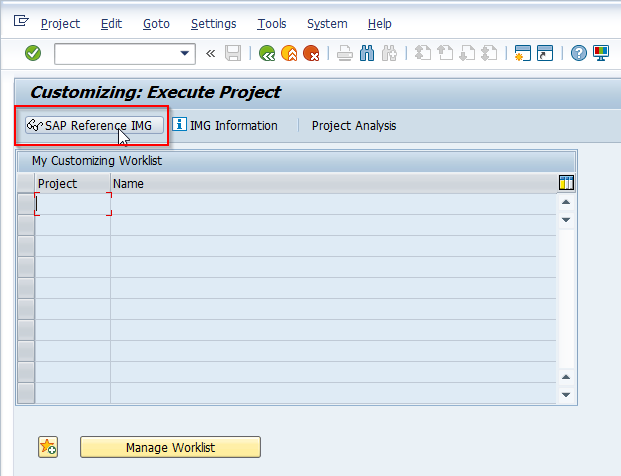The width and height of the screenshot is (621, 476).
Task: Click the Print icon
Action: pyautogui.click(x=345, y=53)
